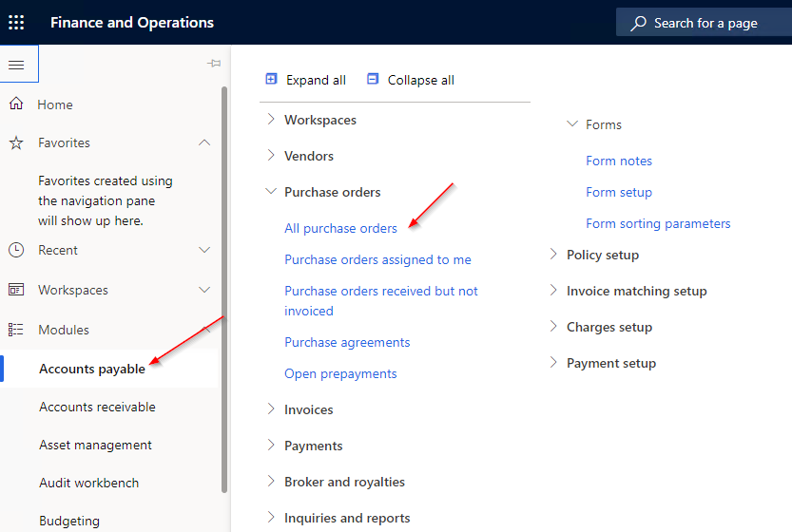Click the navigation pane vertical scrollbar

[224, 289]
